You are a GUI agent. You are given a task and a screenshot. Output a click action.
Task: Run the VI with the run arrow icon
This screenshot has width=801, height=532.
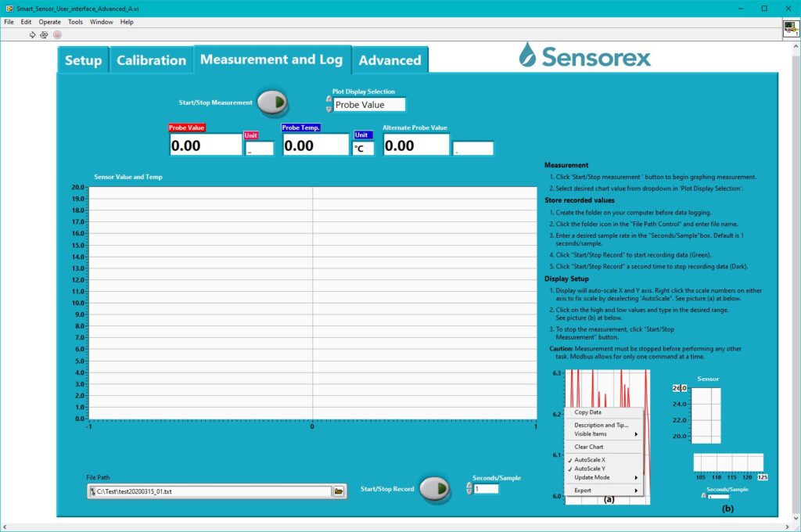(32, 34)
